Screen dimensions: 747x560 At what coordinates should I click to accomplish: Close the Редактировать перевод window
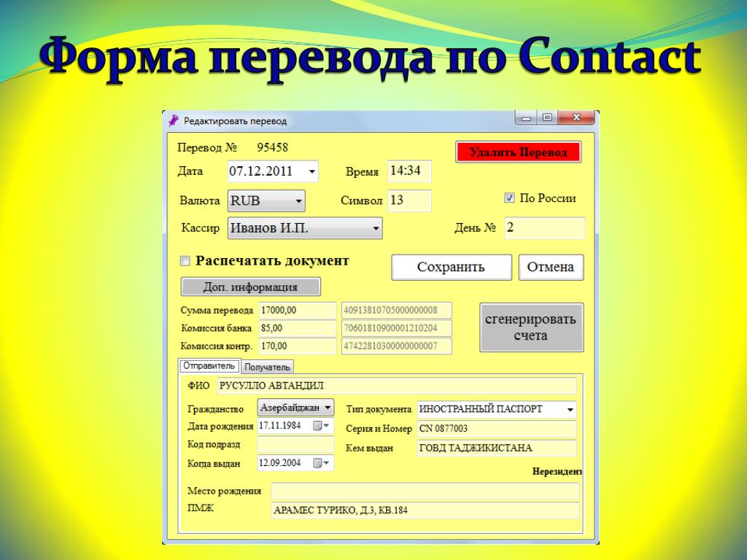point(576,117)
